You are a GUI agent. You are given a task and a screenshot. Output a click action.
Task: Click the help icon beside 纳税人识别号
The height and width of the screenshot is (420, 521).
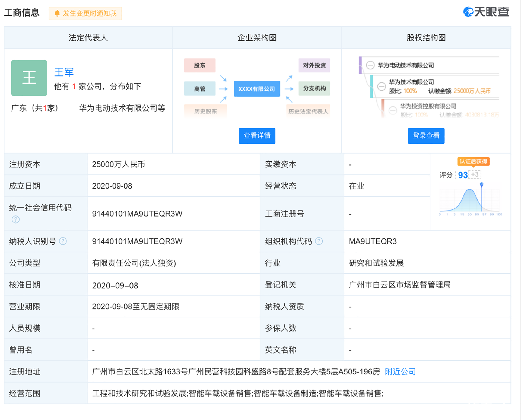(63, 241)
